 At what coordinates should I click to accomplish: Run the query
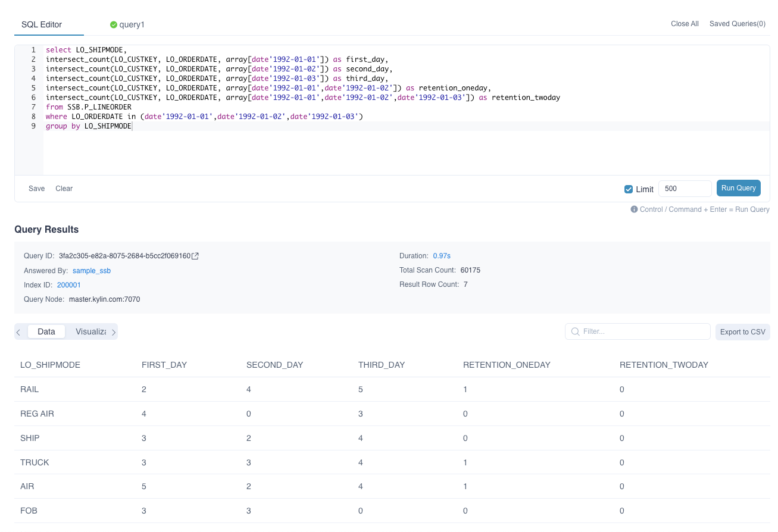click(738, 188)
